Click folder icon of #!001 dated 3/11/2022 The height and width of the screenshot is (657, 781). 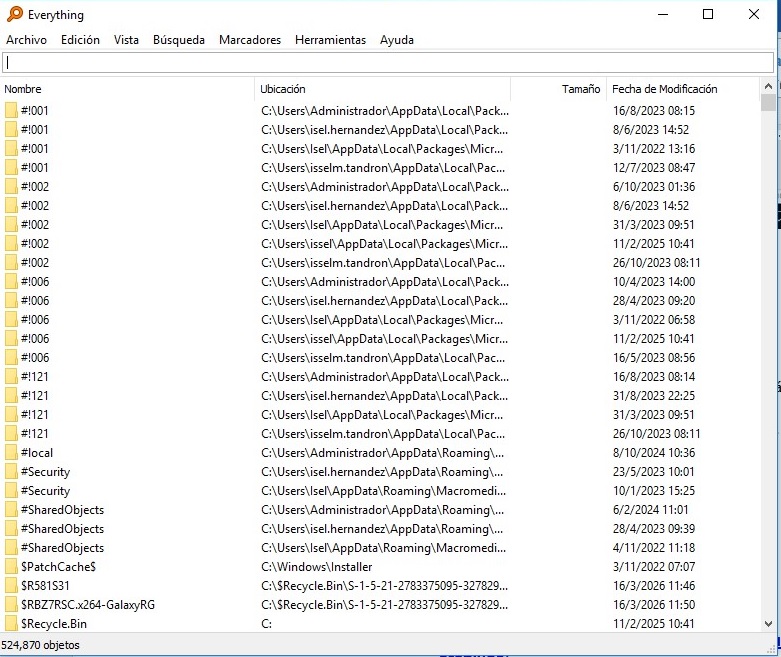pyautogui.click(x=11, y=148)
